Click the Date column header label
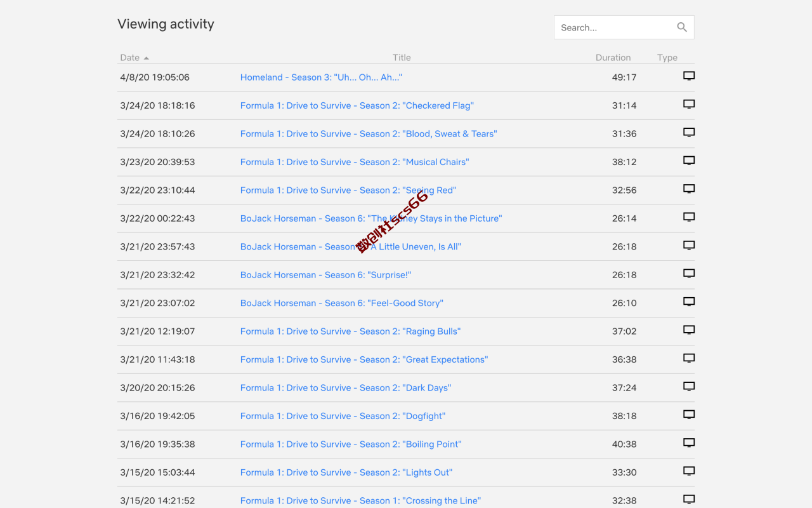Viewport: 812px width, 508px height. click(x=129, y=58)
